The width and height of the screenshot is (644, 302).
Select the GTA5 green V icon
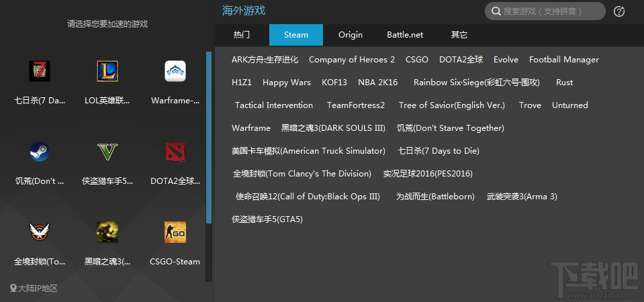(x=107, y=152)
